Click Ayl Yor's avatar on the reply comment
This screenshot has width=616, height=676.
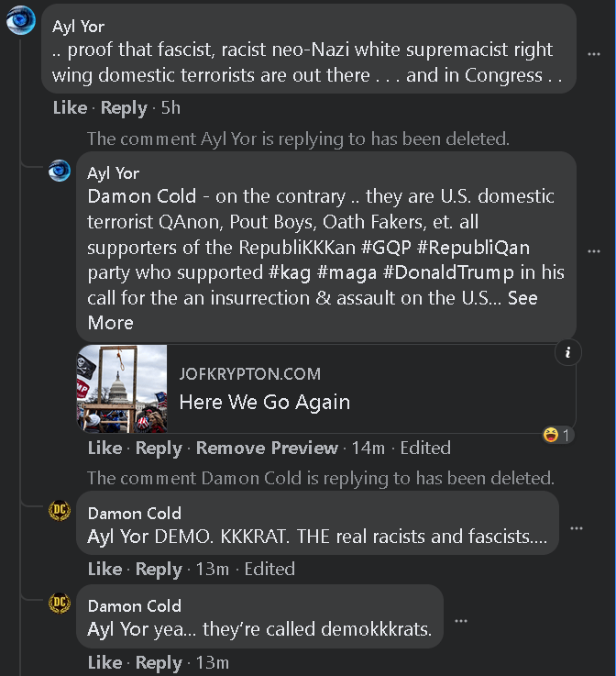(60, 171)
